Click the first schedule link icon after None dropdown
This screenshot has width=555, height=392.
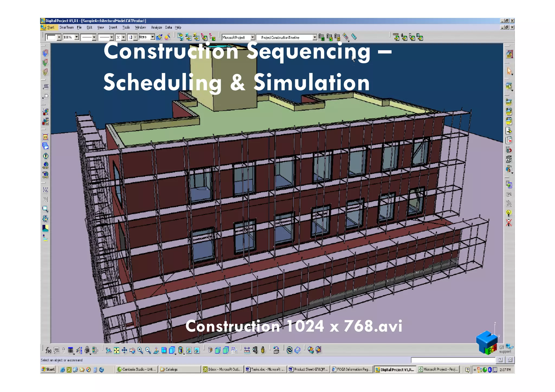coord(180,37)
